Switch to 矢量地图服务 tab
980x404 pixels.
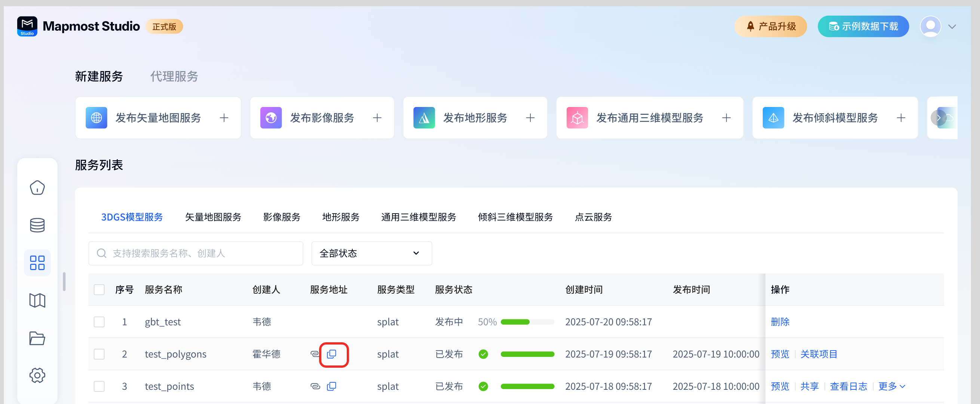click(x=213, y=217)
